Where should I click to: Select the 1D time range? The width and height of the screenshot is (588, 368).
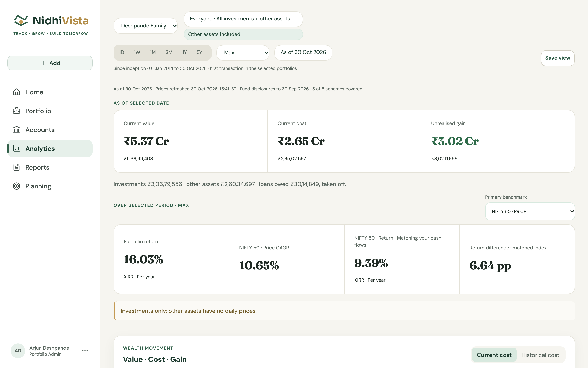coord(122,52)
